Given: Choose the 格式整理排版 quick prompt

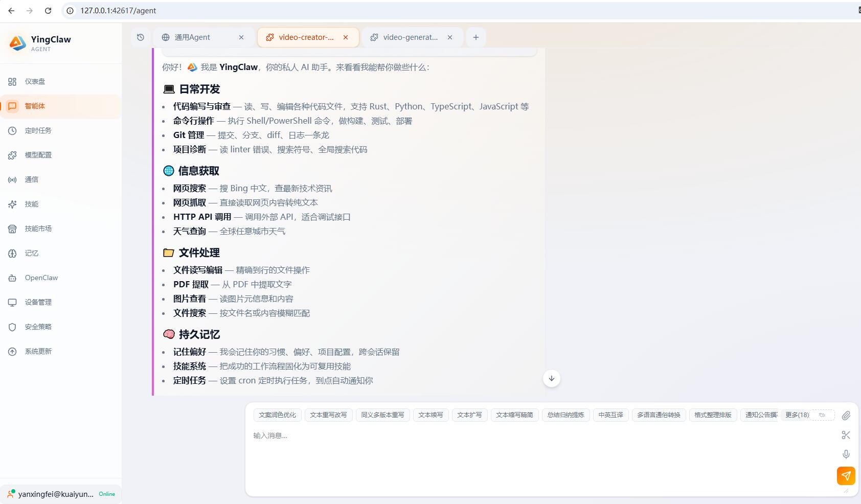Looking at the screenshot, I should click(x=713, y=415).
